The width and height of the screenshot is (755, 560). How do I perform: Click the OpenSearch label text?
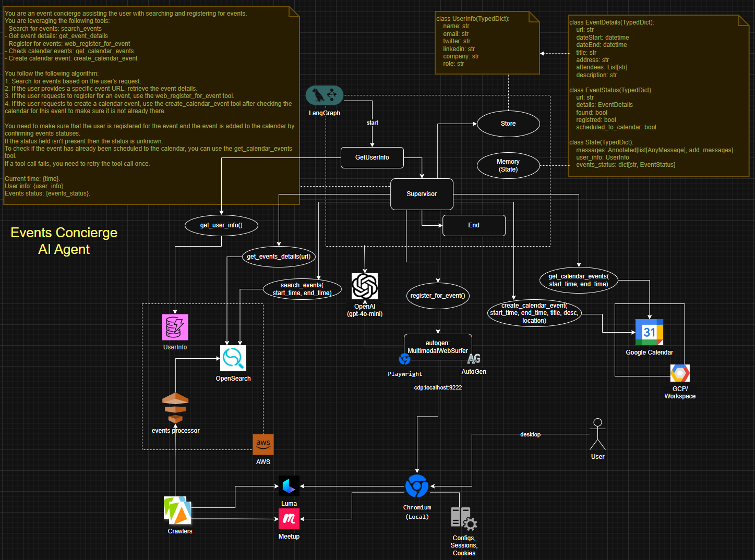(x=233, y=379)
